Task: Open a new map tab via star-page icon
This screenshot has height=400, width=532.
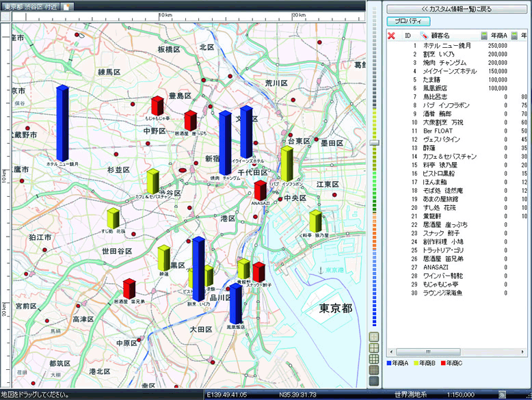Action: point(66,7)
